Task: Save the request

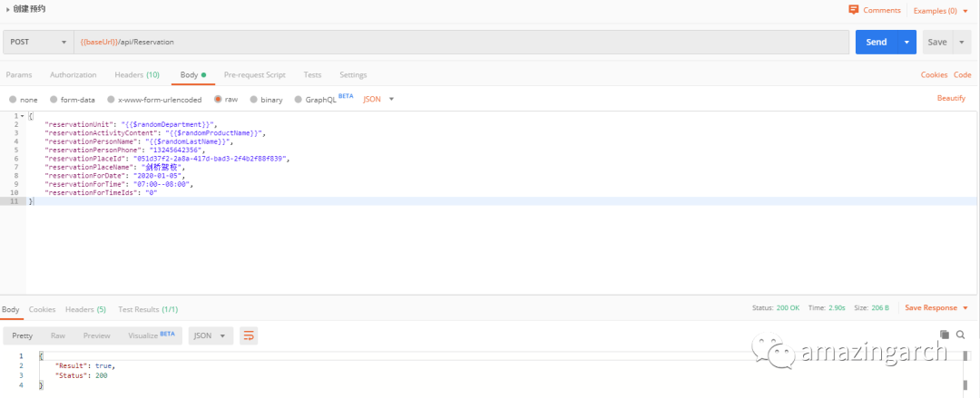Action: (936, 42)
